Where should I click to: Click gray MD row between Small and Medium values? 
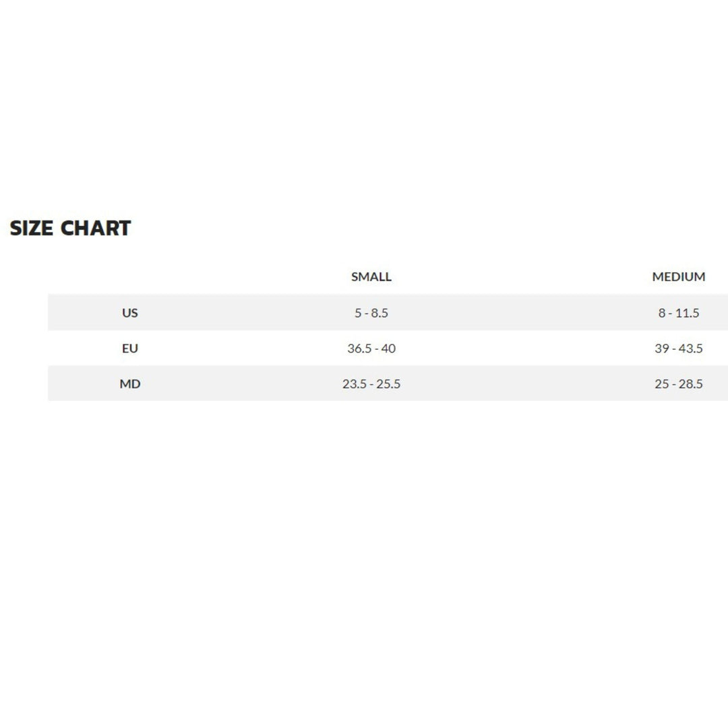pos(526,384)
